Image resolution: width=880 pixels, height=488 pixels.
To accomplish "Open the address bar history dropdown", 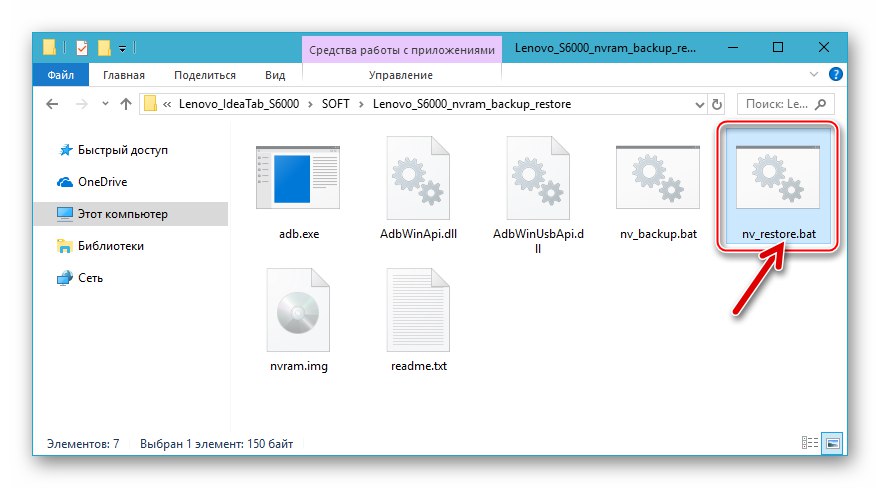I will 699,104.
